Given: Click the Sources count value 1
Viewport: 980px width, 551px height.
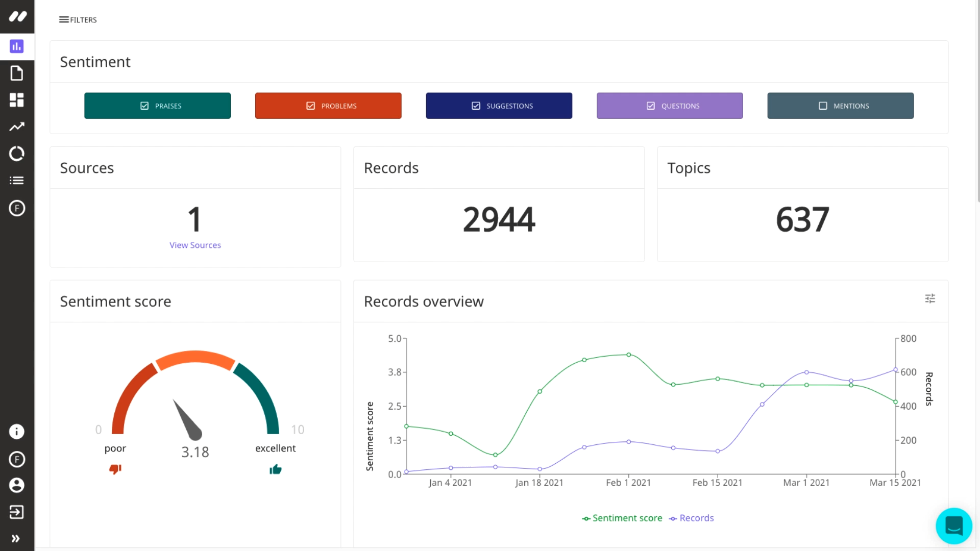Looking at the screenshot, I should point(194,219).
